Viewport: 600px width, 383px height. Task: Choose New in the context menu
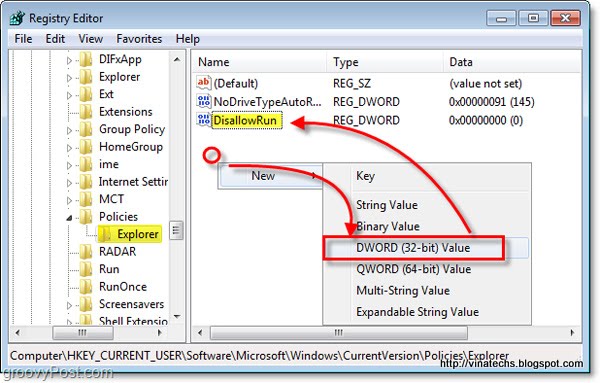(x=271, y=176)
